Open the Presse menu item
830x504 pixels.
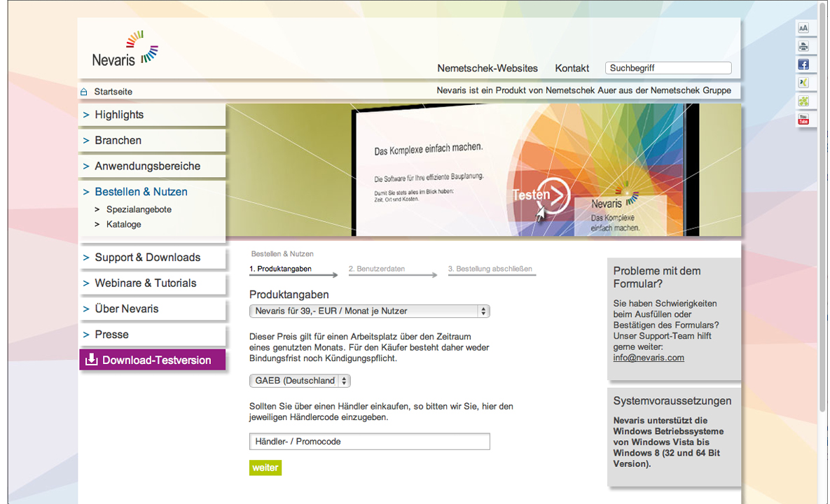click(152, 335)
